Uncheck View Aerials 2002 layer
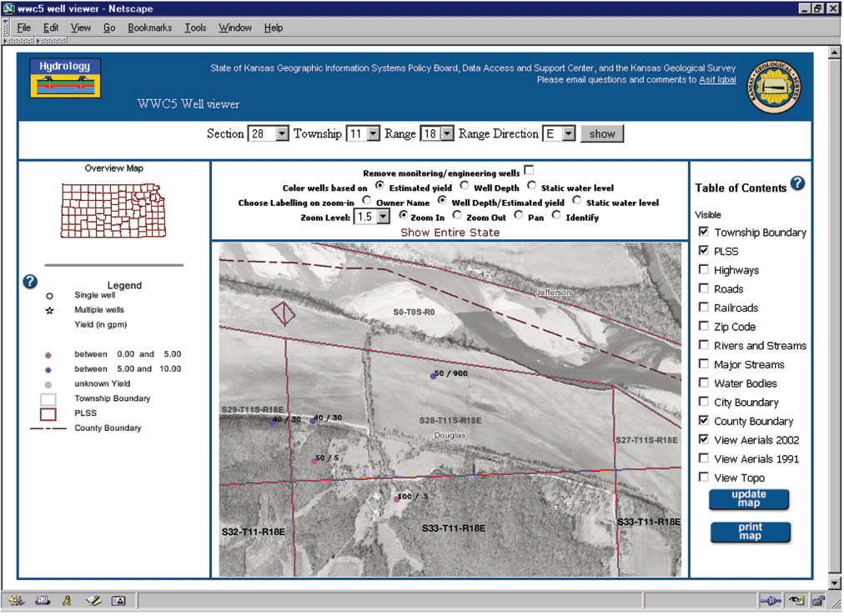 [704, 439]
